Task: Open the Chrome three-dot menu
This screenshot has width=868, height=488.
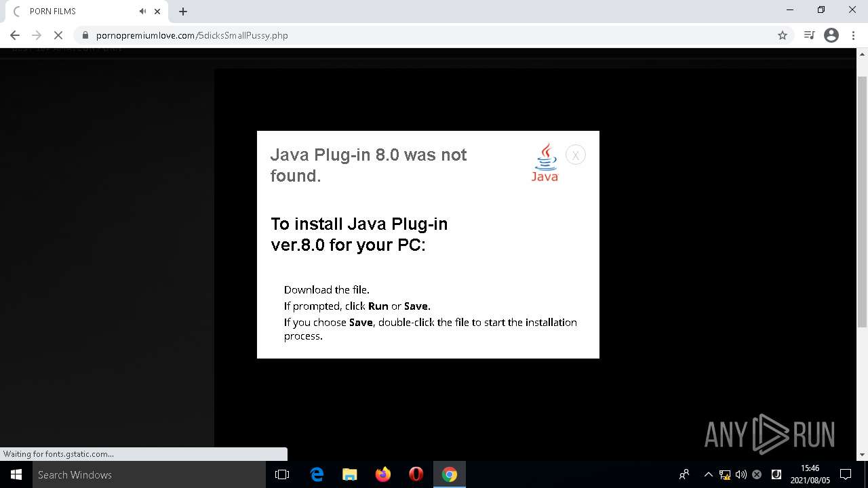Action: click(x=853, y=35)
